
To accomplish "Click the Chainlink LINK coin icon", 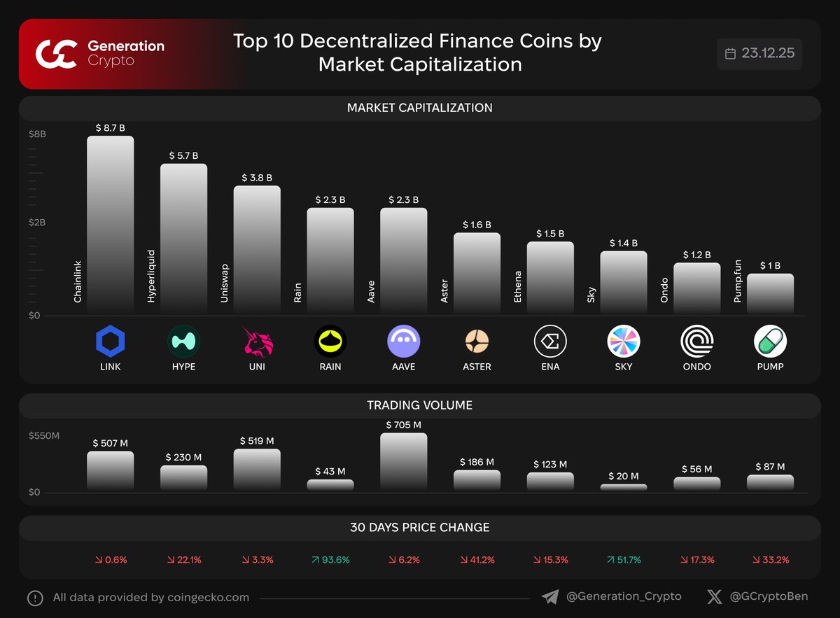I will (110, 342).
